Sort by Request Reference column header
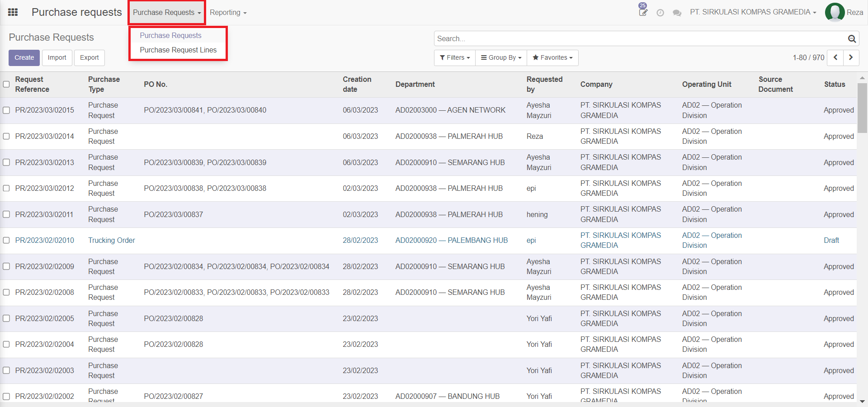The image size is (868, 407). point(32,84)
